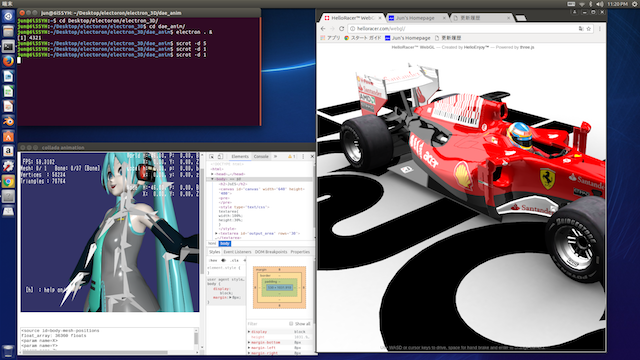
Task: Open the スタート ガイド bookmark
Action: (x=362, y=38)
